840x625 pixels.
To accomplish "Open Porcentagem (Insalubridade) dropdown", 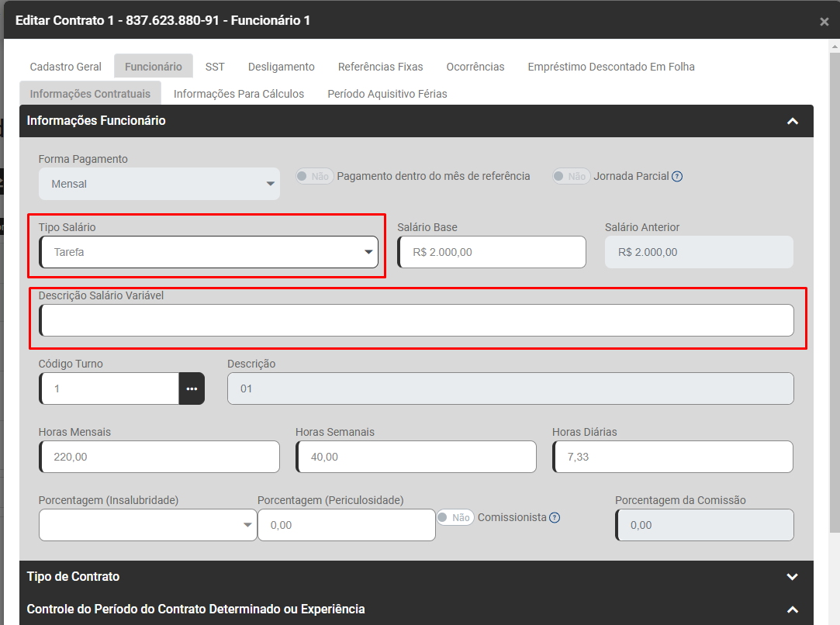I will [147, 525].
